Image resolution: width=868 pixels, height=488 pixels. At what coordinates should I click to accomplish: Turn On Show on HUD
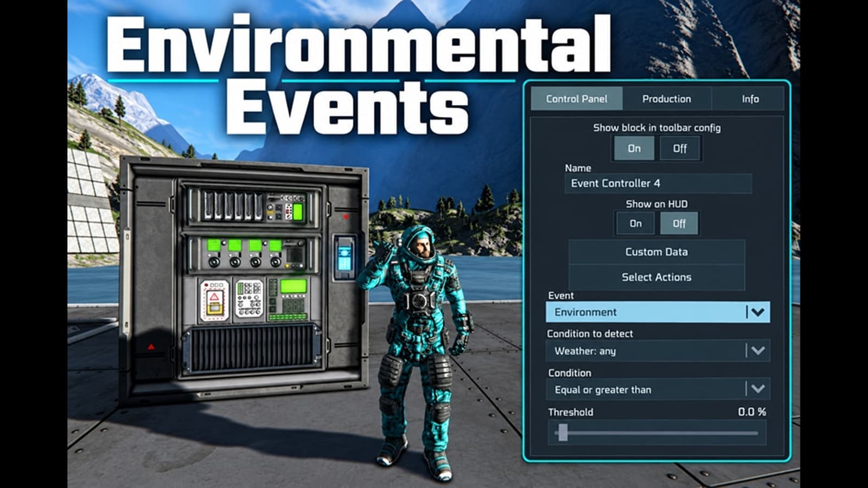(x=635, y=223)
